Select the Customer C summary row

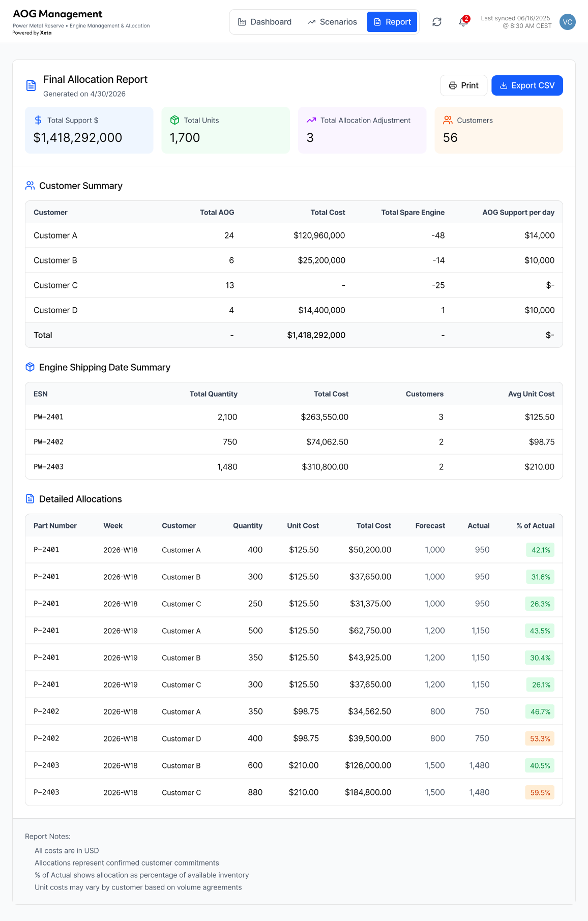[x=294, y=285]
